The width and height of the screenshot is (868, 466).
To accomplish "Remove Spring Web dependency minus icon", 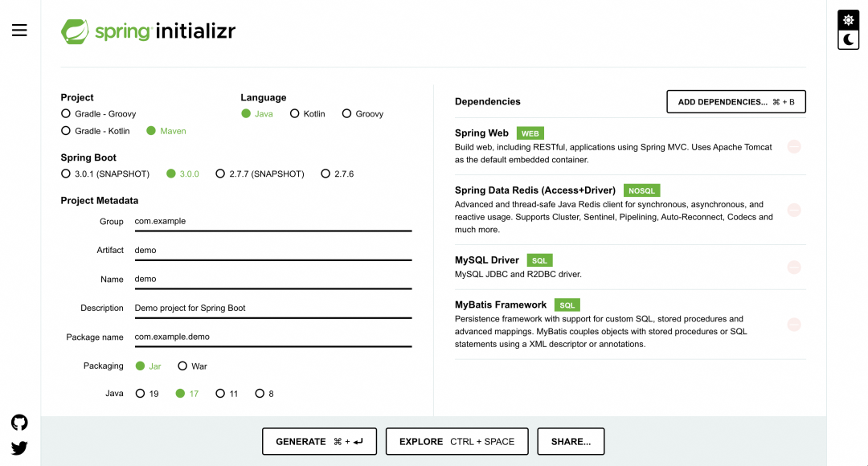I will [794, 146].
